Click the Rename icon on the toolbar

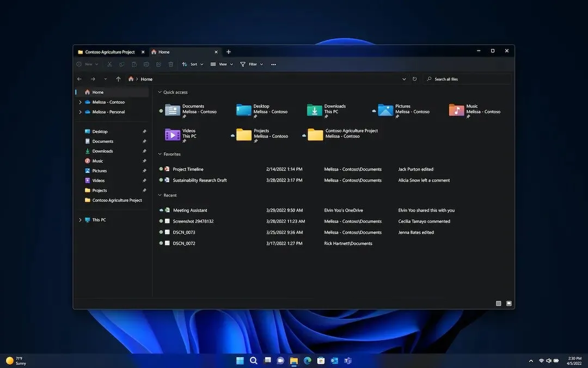click(146, 64)
